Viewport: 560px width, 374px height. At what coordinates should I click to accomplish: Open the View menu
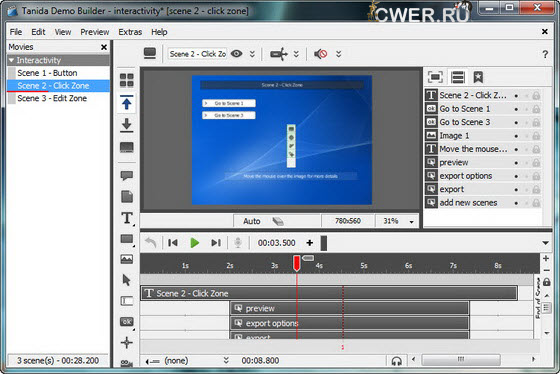coord(63,32)
